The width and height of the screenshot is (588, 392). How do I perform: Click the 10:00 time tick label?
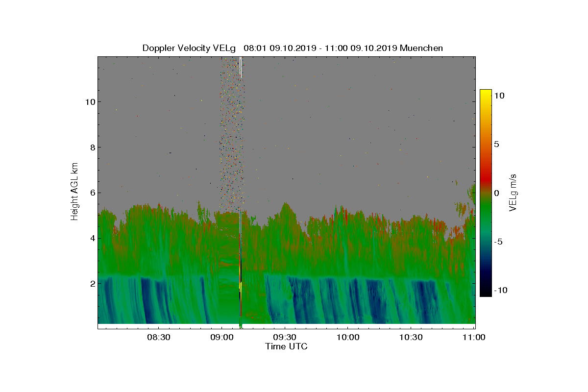347,338
